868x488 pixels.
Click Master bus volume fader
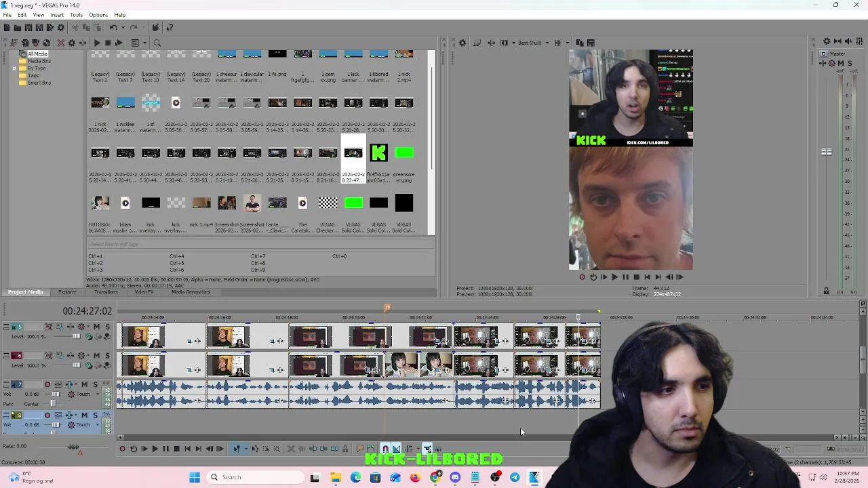[826, 152]
